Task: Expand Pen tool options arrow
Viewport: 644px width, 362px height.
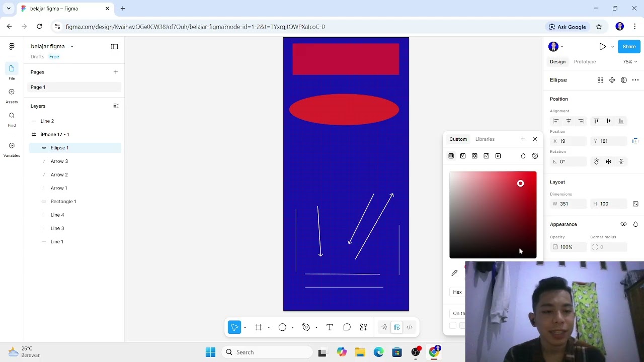Action: pos(316,327)
